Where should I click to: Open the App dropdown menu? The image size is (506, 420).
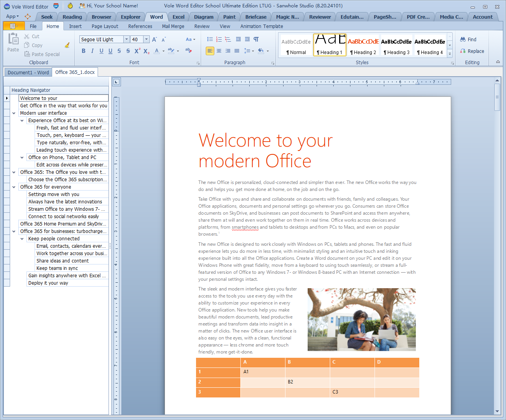point(12,16)
